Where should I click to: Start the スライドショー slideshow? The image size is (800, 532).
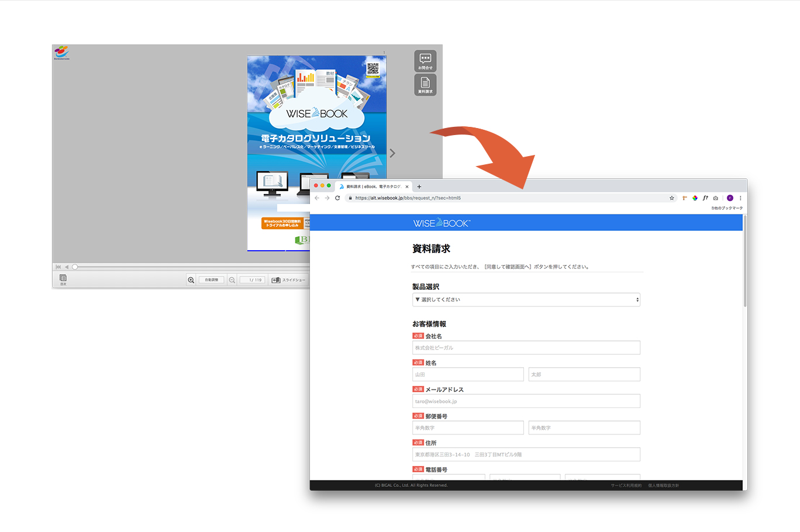(289, 280)
